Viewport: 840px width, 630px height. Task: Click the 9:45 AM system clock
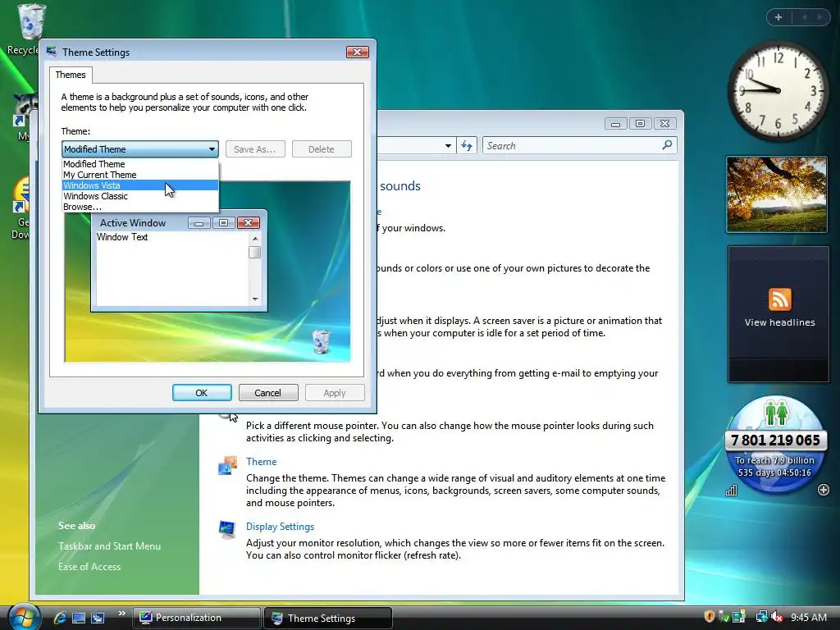808,618
